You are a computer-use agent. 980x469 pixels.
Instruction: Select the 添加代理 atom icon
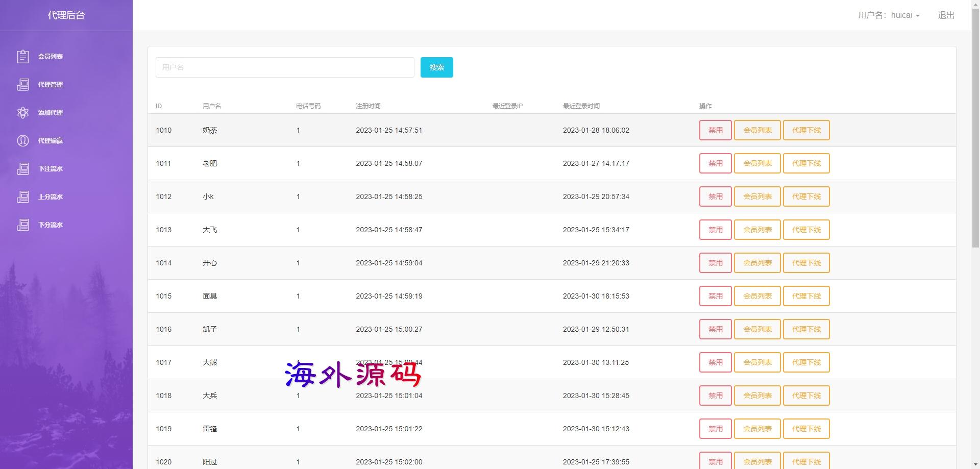point(23,112)
